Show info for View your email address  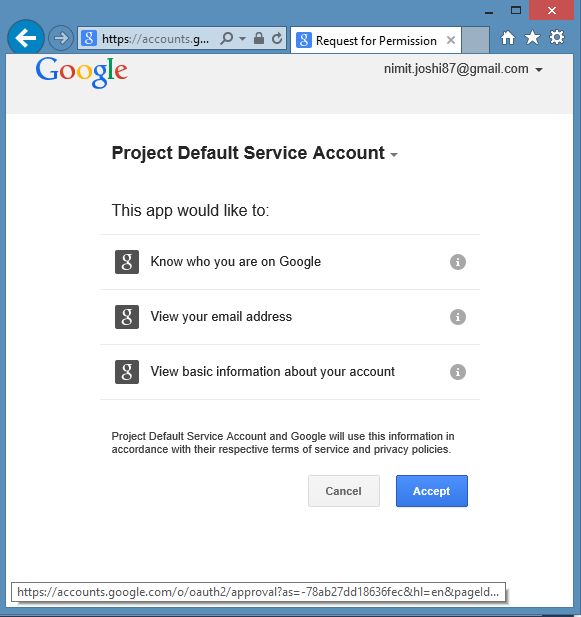pos(458,317)
